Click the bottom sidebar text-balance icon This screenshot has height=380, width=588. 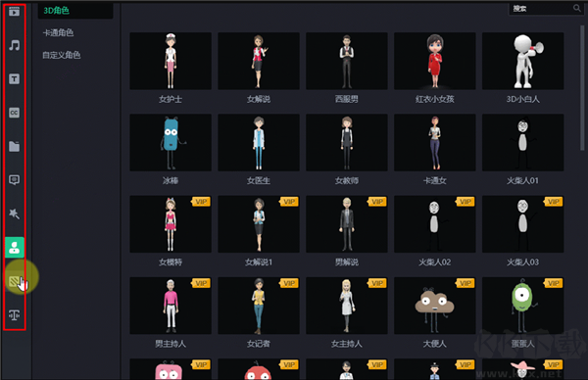tap(15, 315)
